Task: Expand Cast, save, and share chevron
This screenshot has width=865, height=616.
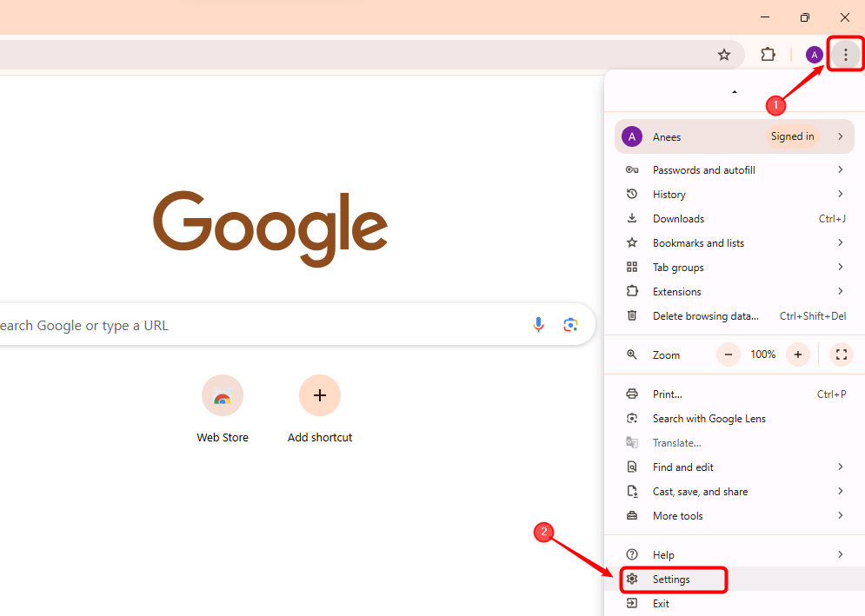Action: 840,491
